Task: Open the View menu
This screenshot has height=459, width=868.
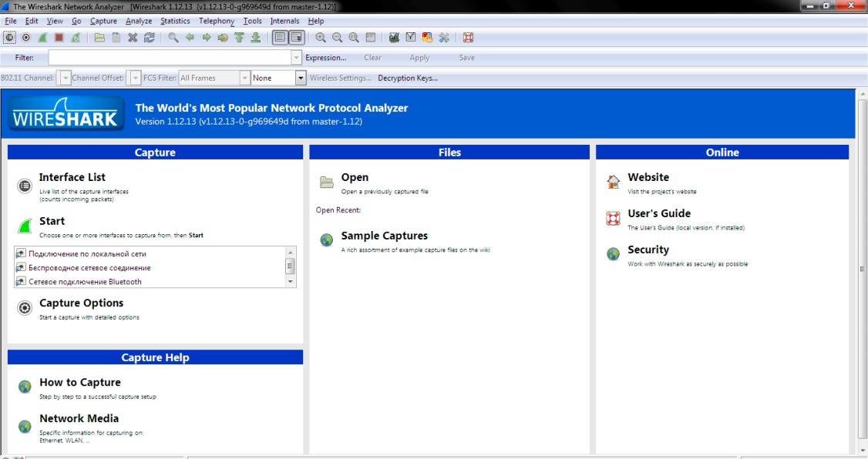Action: [55, 21]
